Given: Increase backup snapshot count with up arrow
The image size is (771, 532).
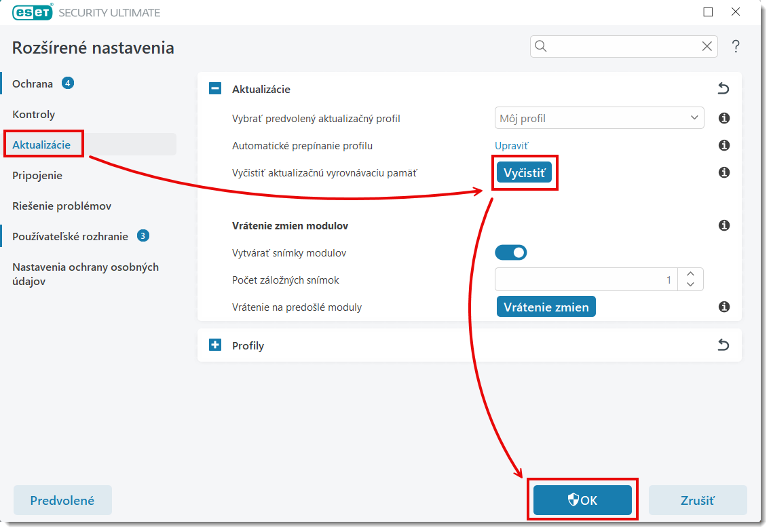Looking at the screenshot, I should (x=691, y=274).
